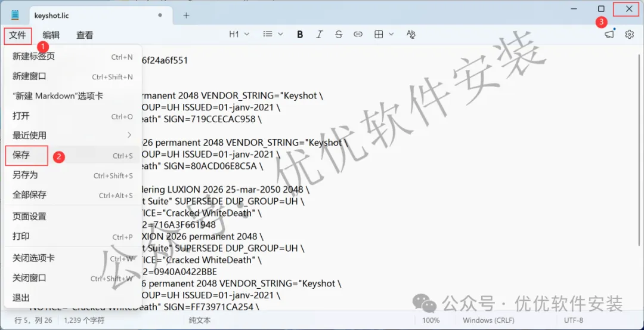The height and width of the screenshot is (330, 644).
Task: Open the H1 heading dropdown
Action: click(x=239, y=35)
